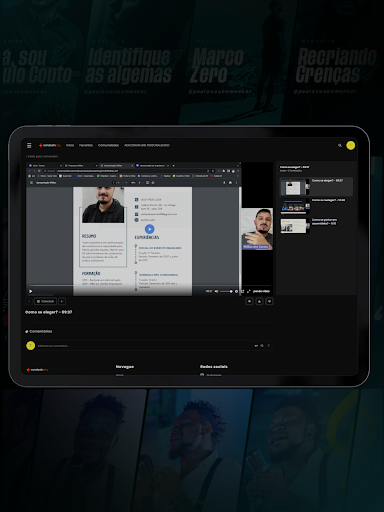Screen dimensions: 384x512
Task: Open Adicionar Link Personalizado menu item
Action: click(x=147, y=145)
